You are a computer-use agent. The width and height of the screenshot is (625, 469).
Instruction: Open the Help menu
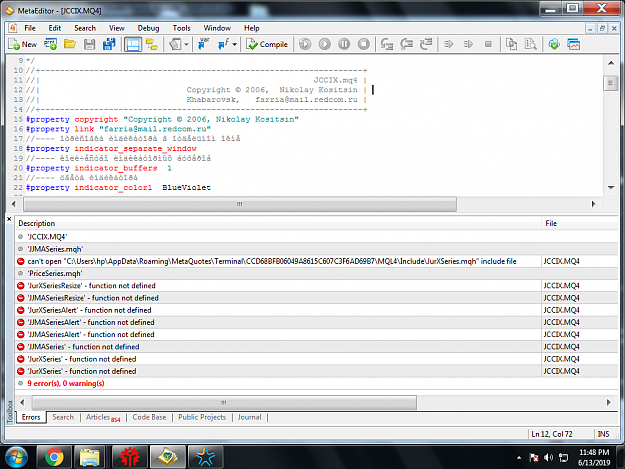pos(252,28)
